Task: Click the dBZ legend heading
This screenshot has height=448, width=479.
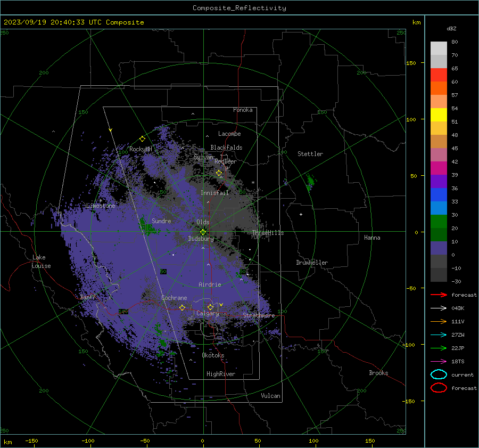Action: [x=451, y=28]
